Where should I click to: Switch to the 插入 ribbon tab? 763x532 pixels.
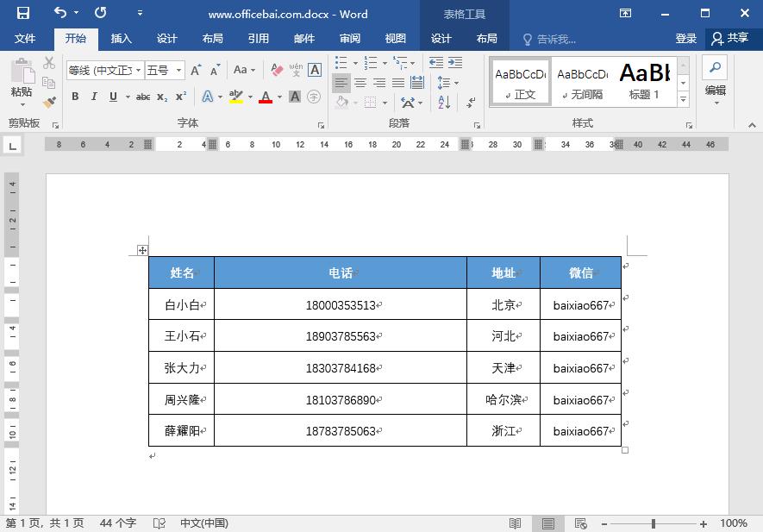(121, 38)
